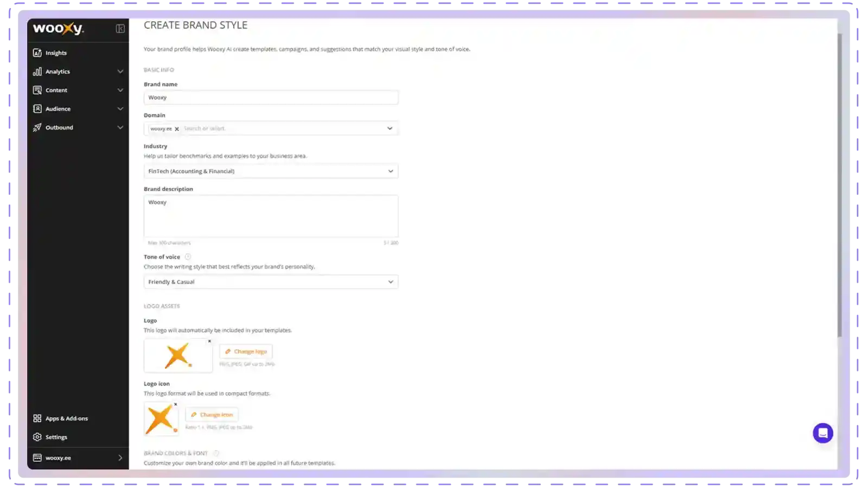Open the wooxy.ee account switcher
Image resolution: width=868 pixels, height=488 pixels.
78,458
